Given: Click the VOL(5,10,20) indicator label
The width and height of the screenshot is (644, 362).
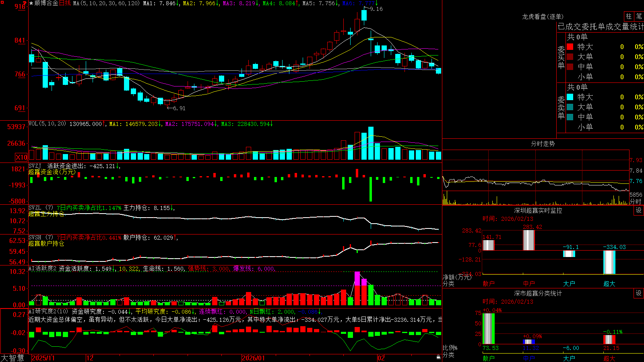Looking at the screenshot, I should tap(47, 124).
